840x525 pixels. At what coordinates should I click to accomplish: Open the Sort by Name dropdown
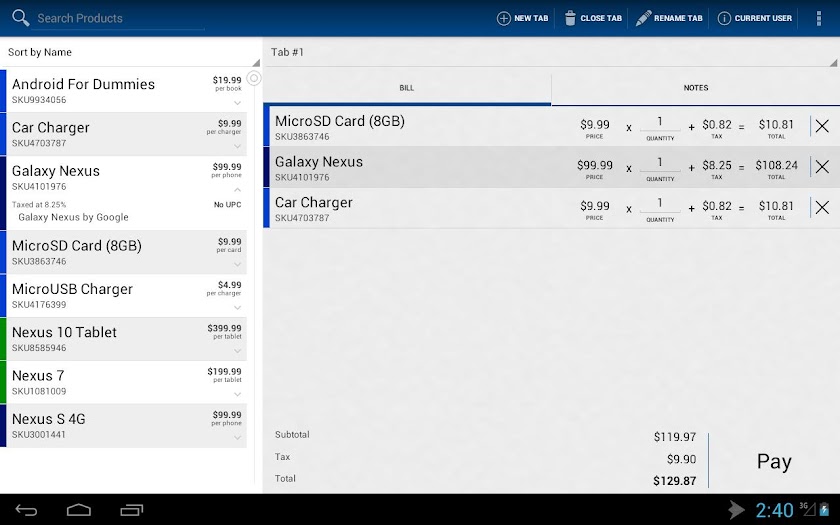(131, 52)
